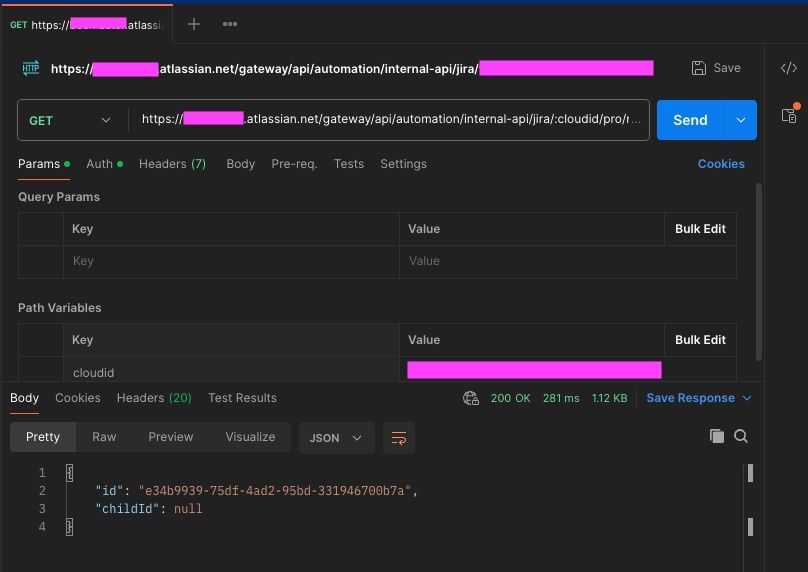Collapse JSON object at line 1 brace
Image resolution: width=808 pixels, height=572 pixels.
(x=70, y=473)
